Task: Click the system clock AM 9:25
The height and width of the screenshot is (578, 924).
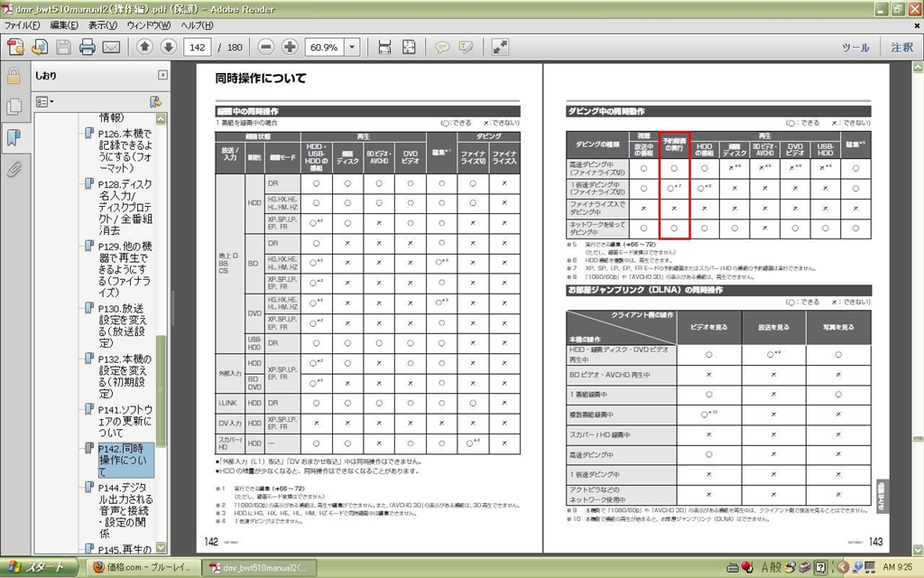Action: coord(898,567)
